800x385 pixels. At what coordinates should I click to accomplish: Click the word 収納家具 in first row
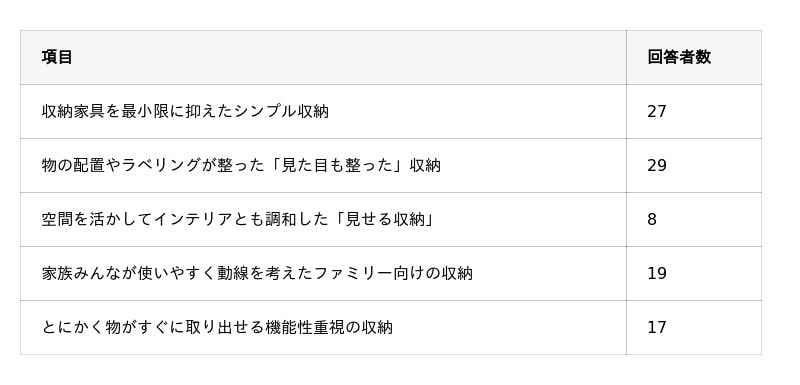(73, 111)
